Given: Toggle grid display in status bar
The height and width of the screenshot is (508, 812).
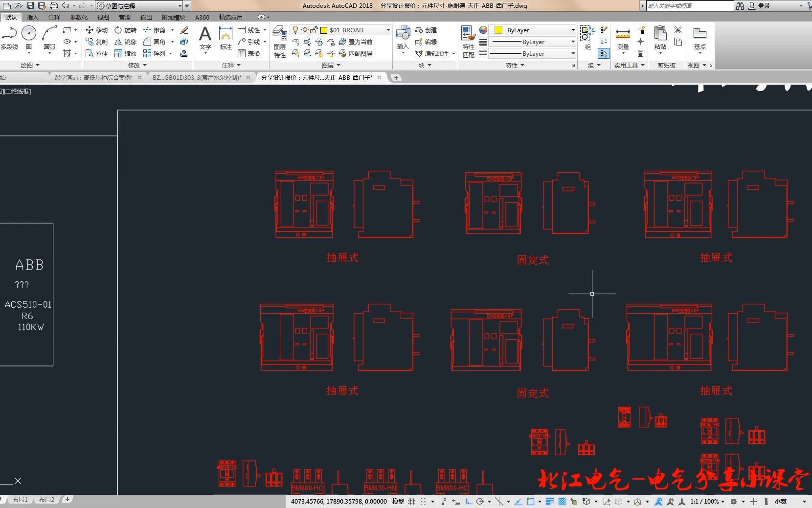Looking at the screenshot, I should (411, 501).
